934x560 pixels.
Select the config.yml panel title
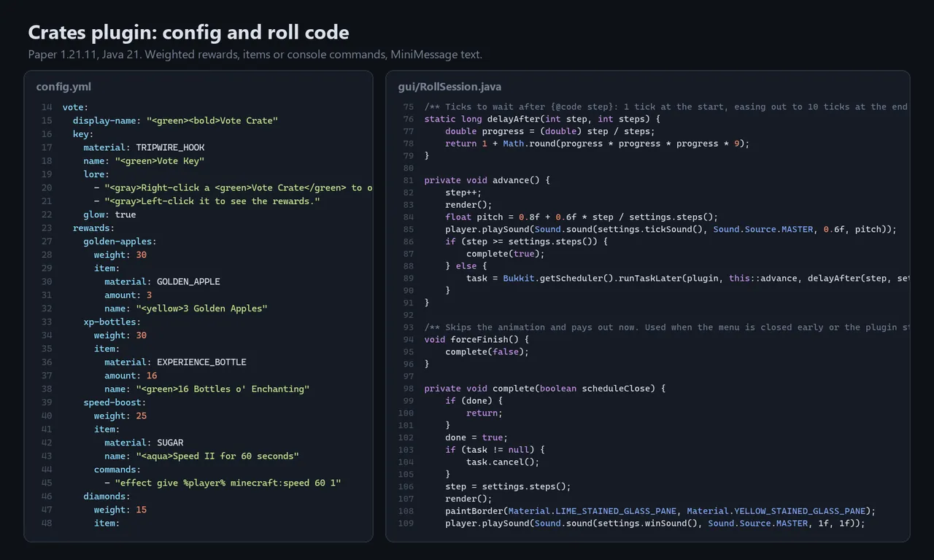click(63, 87)
